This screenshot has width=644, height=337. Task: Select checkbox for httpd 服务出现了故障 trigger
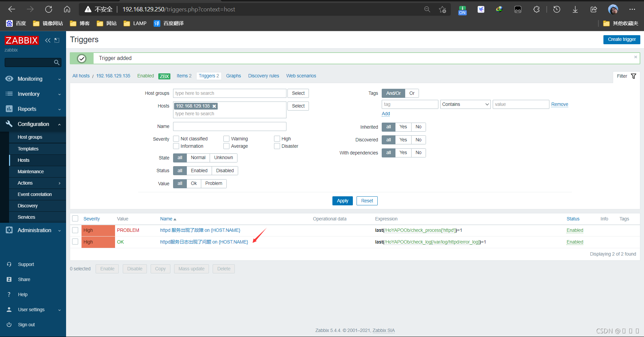75,230
